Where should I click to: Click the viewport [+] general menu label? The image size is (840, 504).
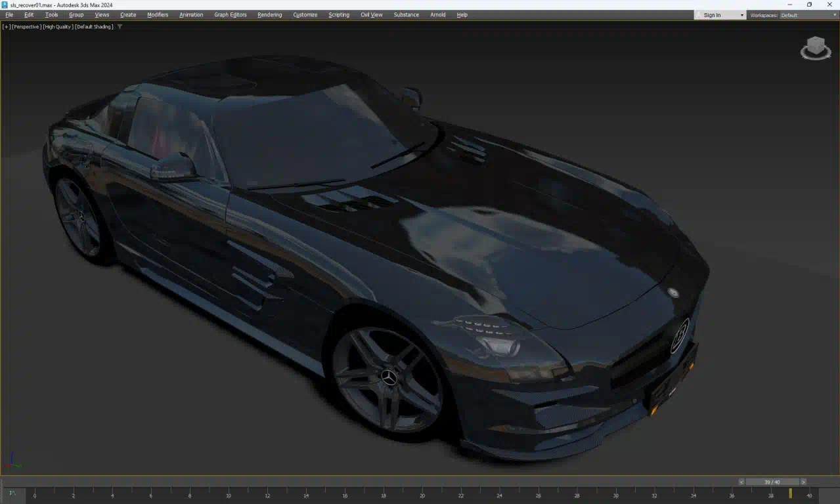pyautogui.click(x=7, y=27)
